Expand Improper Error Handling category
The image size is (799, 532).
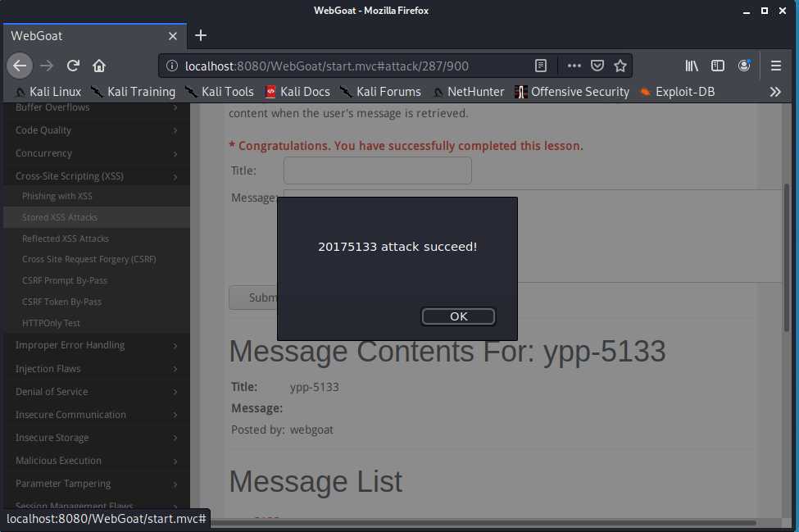(97, 345)
